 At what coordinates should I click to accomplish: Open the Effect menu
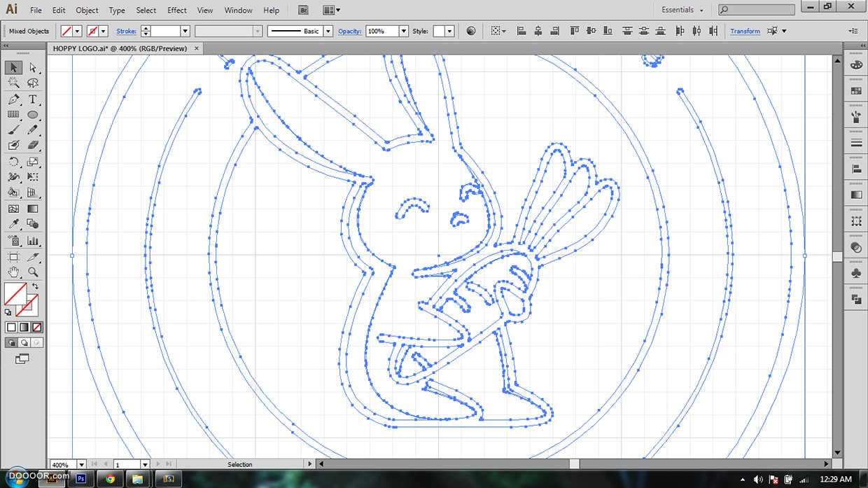[x=177, y=11]
